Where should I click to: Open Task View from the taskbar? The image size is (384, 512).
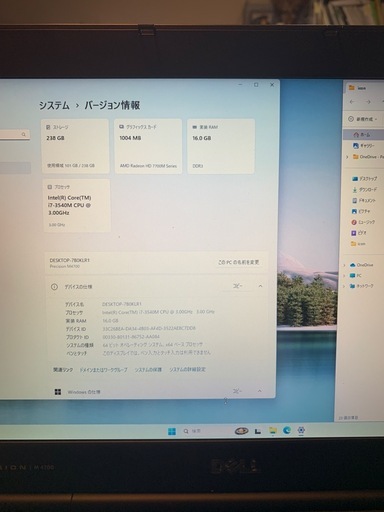tap(257, 431)
